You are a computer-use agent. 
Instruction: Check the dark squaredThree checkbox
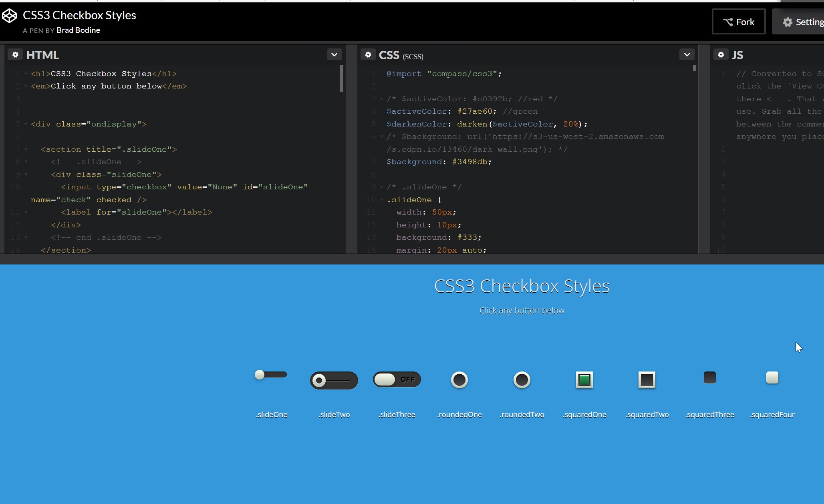pyautogui.click(x=709, y=377)
